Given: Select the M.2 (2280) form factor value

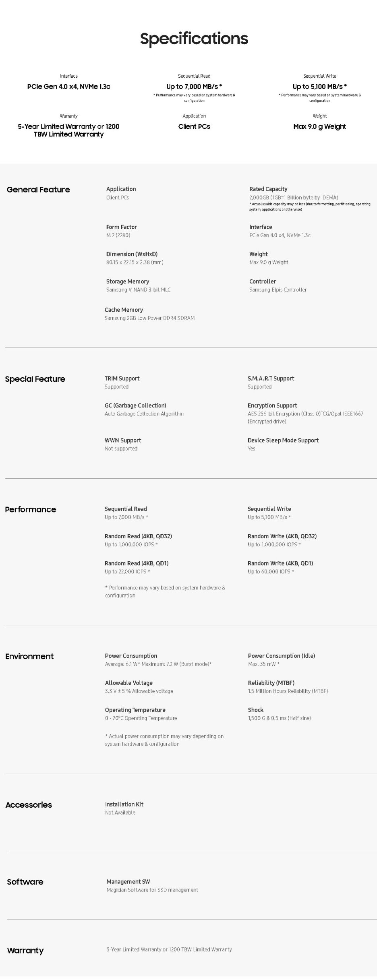Looking at the screenshot, I should coord(118,236).
